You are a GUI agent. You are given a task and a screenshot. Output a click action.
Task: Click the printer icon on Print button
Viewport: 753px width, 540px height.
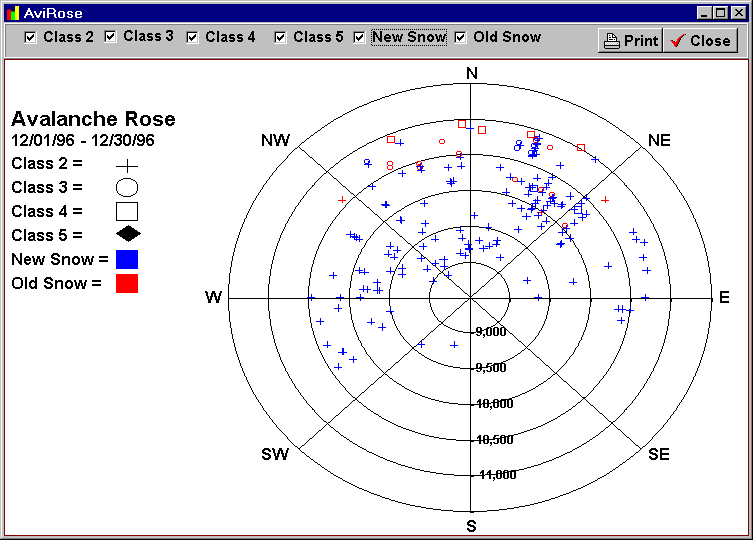pyautogui.click(x=612, y=41)
